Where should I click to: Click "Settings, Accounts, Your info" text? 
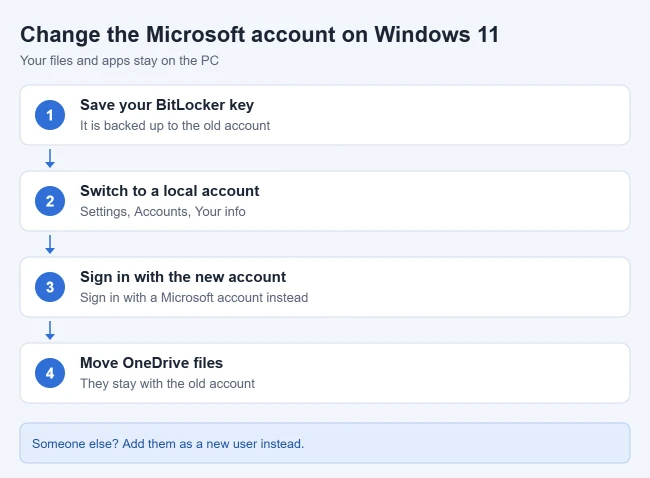click(x=163, y=211)
